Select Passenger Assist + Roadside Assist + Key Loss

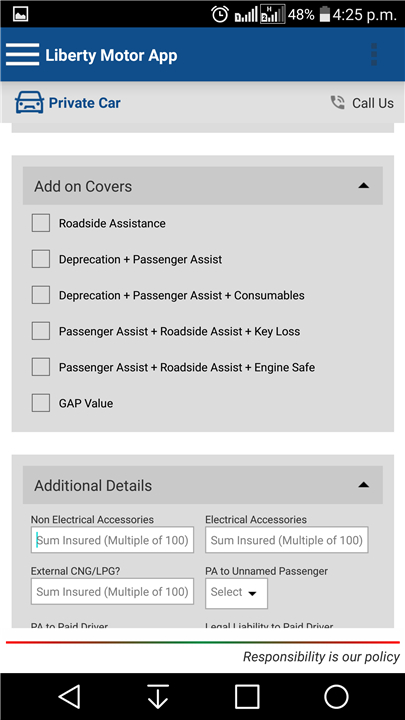(41, 331)
